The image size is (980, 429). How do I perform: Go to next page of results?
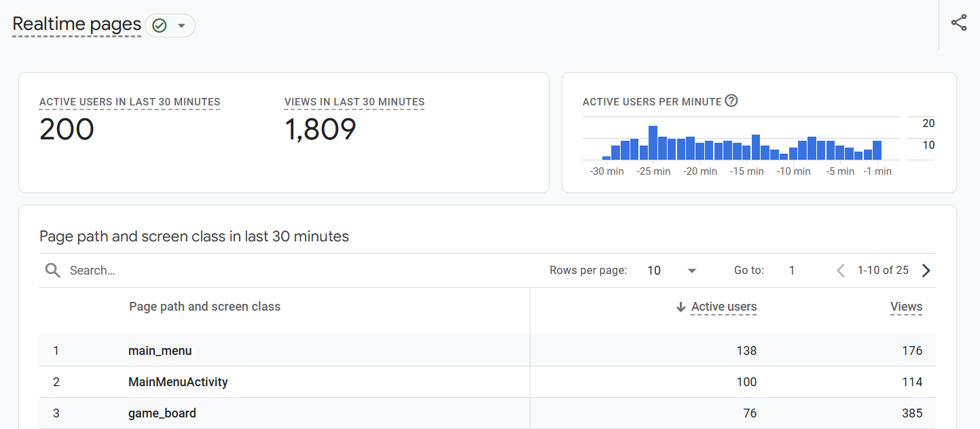click(x=926, y=271)
